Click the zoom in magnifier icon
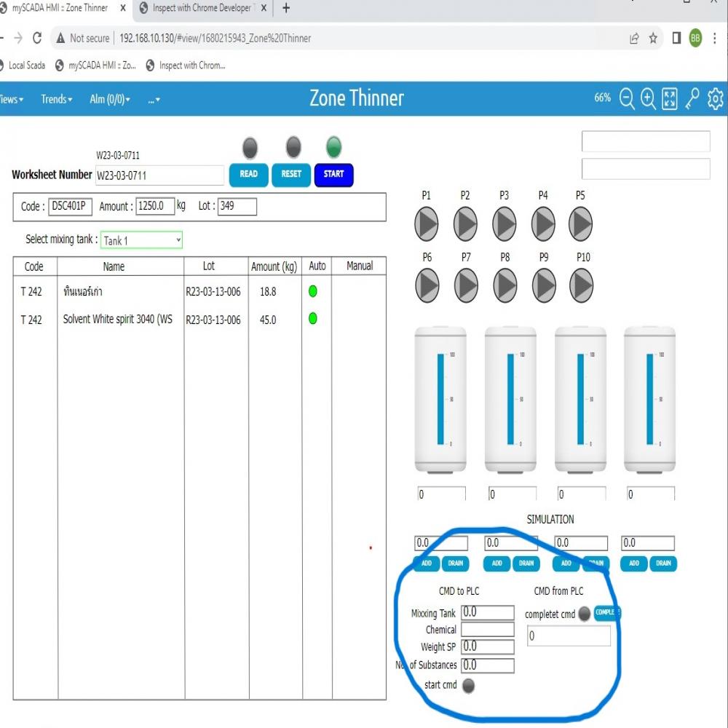This screenshot has width=728, height=728. (x=648, y=99)
